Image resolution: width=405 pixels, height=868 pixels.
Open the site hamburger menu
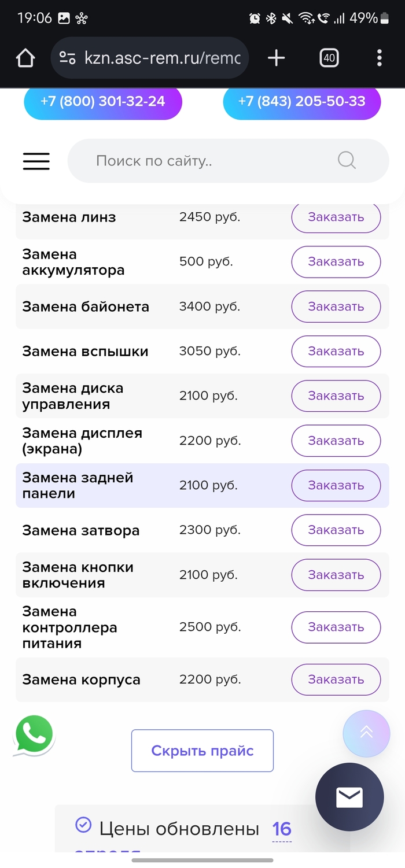36,161
